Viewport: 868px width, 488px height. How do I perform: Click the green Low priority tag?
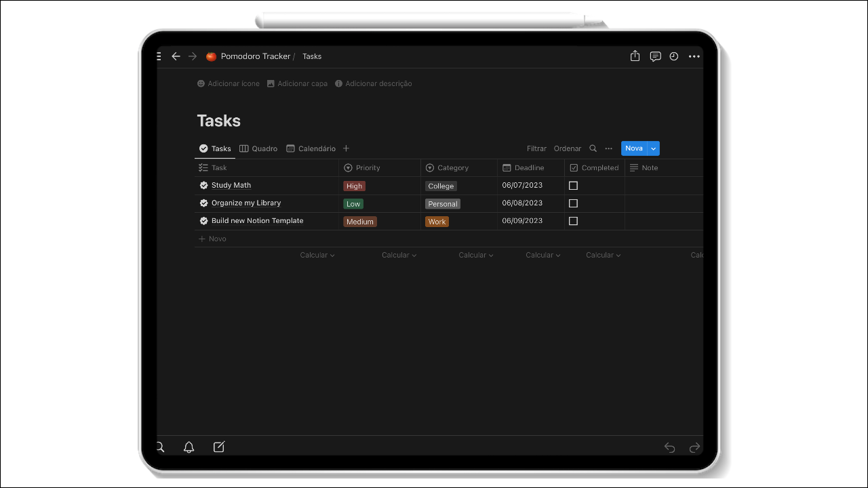pyautogui.click(x=353, y=203)
